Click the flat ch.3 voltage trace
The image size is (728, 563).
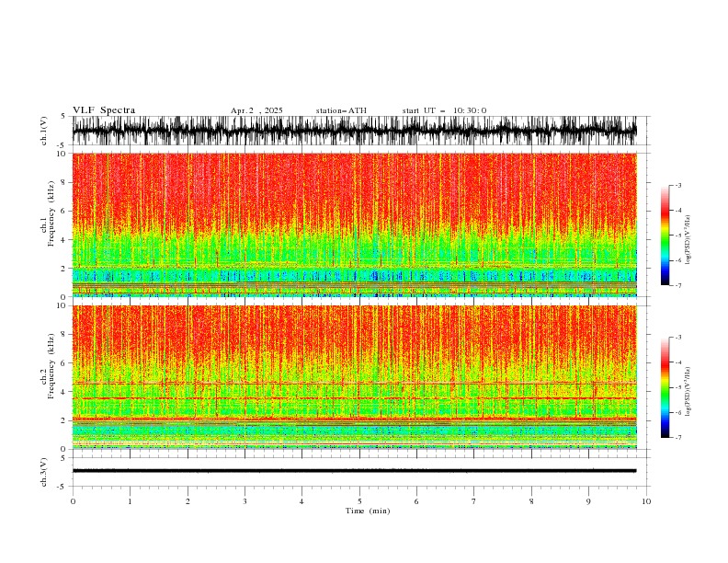354,471
